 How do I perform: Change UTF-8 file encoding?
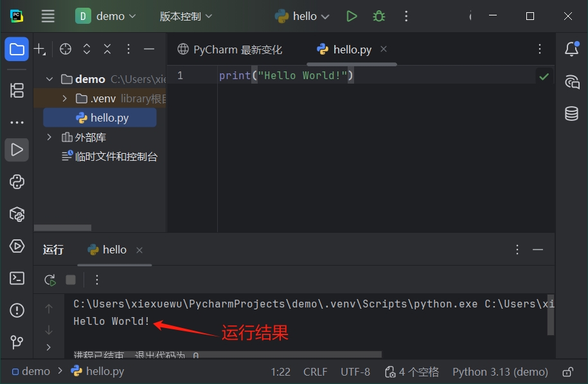355,372
